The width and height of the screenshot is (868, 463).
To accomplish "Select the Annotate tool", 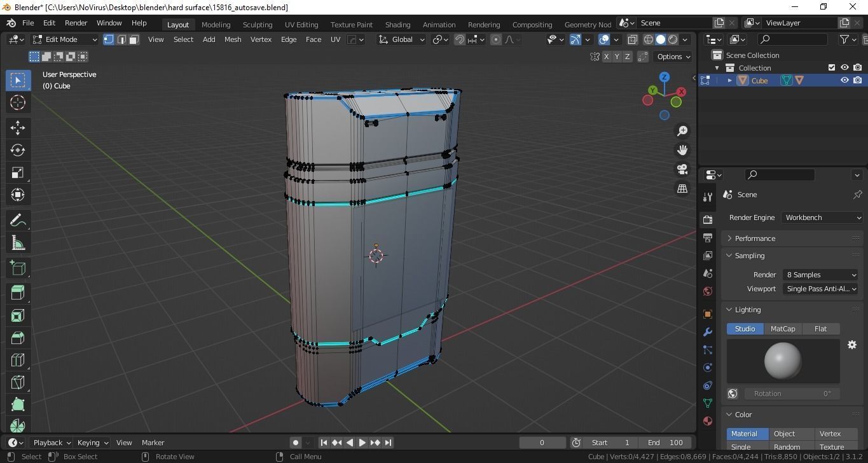I will coord(18,221).
